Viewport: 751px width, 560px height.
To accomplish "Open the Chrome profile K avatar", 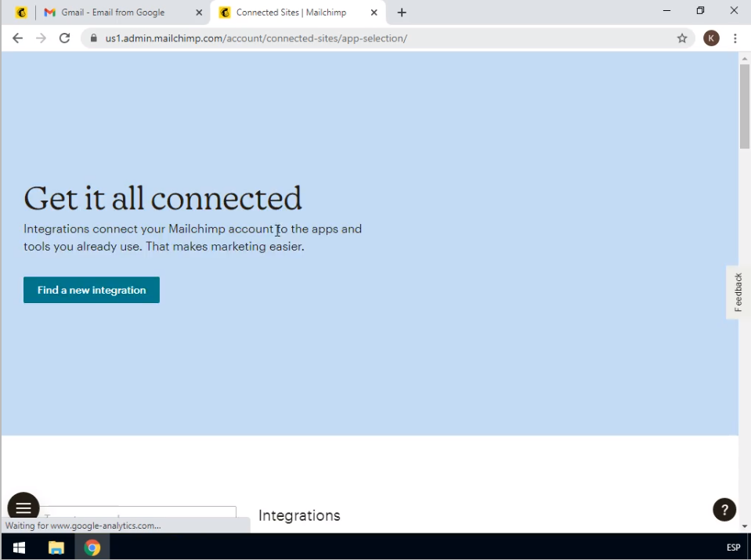I will pyautogui.click(x=711, y=38).
